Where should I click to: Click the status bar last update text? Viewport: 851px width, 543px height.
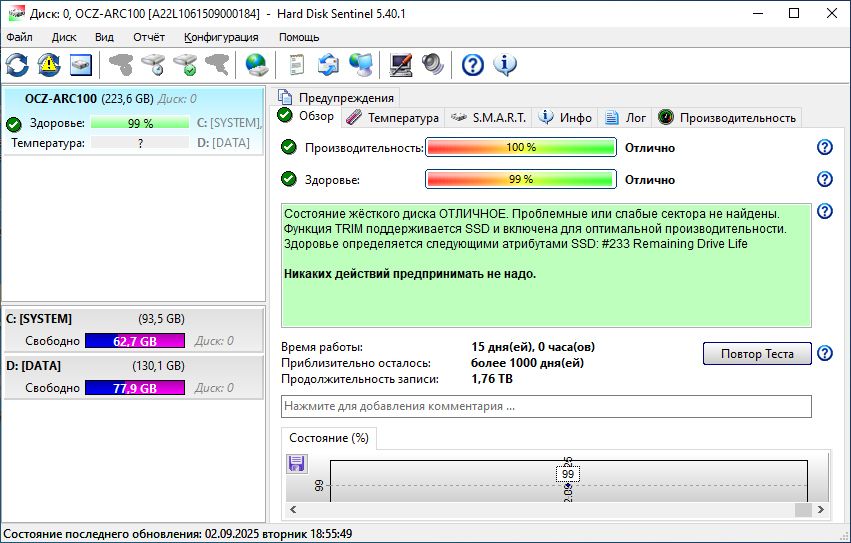(x=178, y=534)
